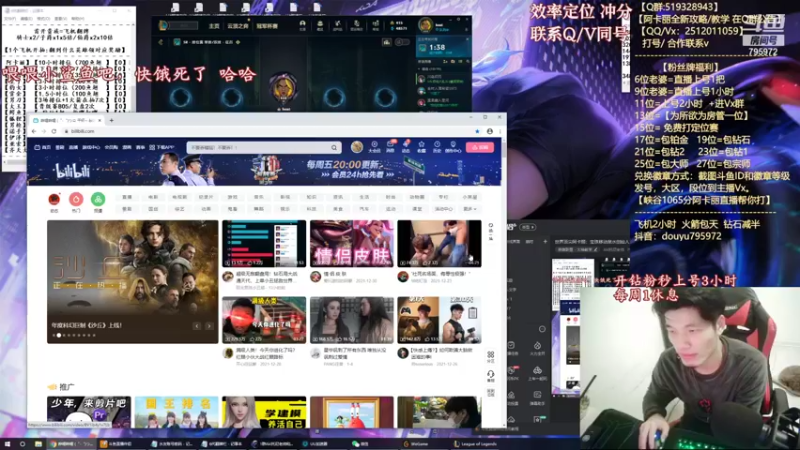Viewport: 800px width, 450px height.
Task: Open the Chrome profile icon
Action: pos(490,131)
